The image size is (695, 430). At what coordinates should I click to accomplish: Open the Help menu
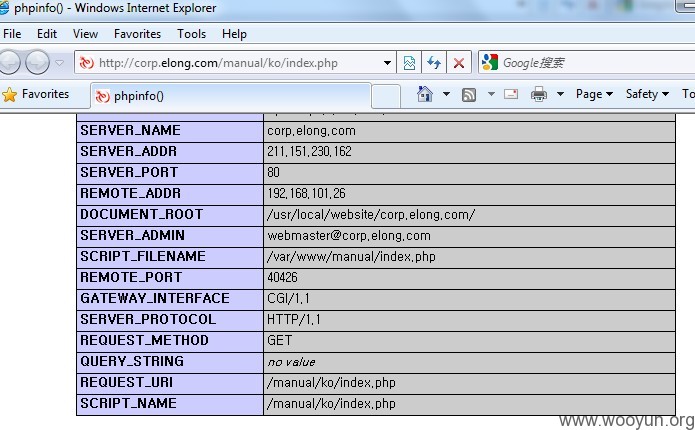click(234, 34)
